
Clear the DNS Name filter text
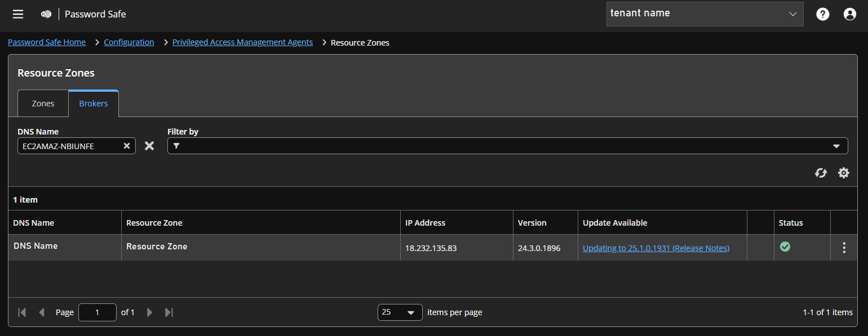[x=127, y=146]
